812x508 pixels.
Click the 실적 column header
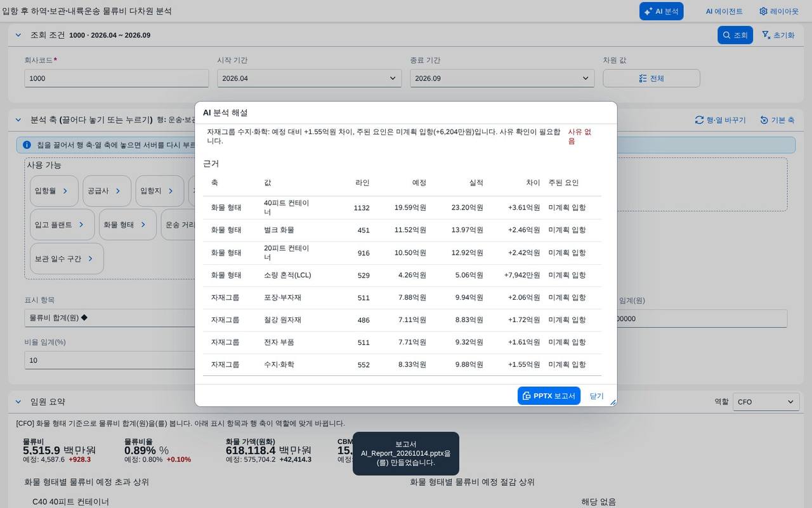[476, 183]
